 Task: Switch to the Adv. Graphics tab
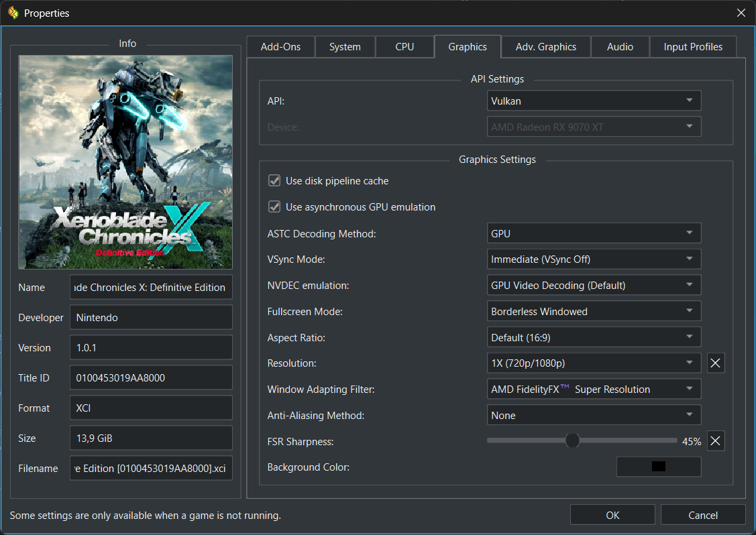546,47
